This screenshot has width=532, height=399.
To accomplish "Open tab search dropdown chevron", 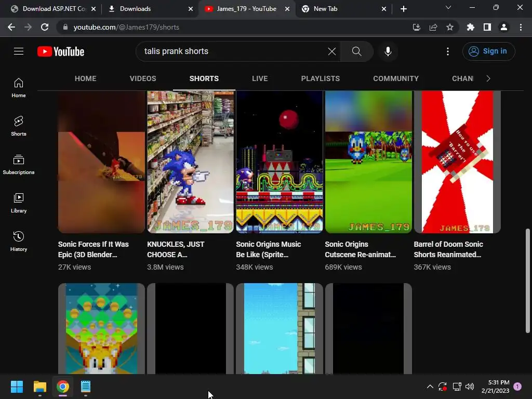I will (x=448, y=7).
